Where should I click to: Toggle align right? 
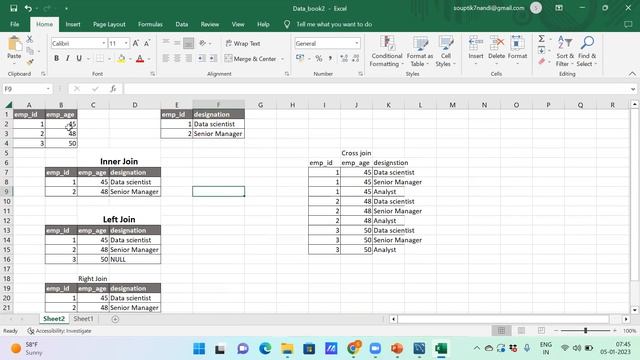tap(188, 59)
